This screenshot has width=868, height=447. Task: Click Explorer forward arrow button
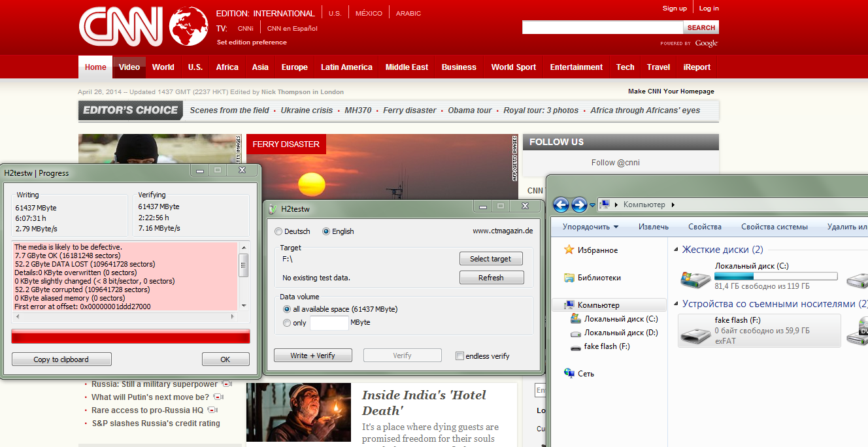coord(579,205)
